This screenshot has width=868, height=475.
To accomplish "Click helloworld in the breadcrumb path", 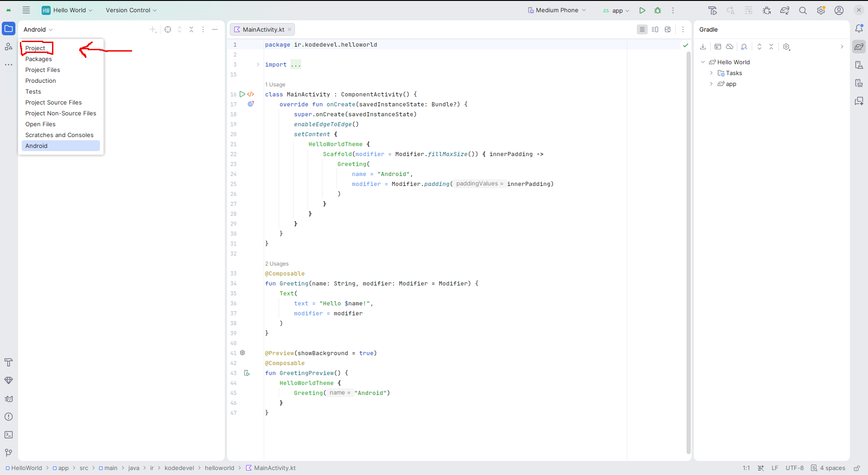I will coord(219,468).
